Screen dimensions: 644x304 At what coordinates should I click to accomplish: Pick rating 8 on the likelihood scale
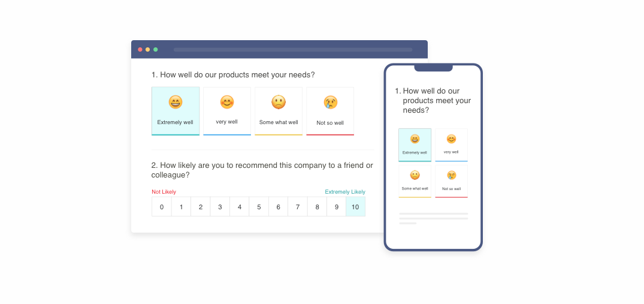coord(317,207)
